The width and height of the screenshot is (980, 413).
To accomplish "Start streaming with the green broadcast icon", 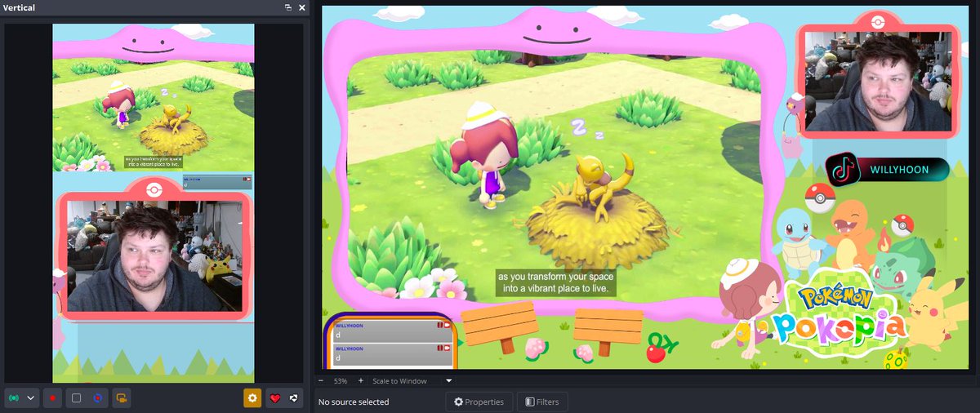I will pyautogui.click(x=14, y=398).
